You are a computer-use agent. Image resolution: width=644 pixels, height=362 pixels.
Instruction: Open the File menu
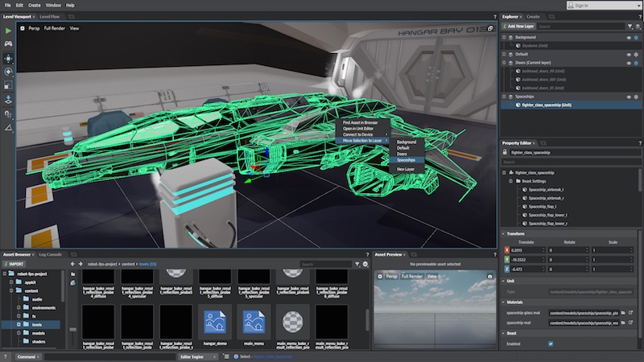[x=8, y=6]
